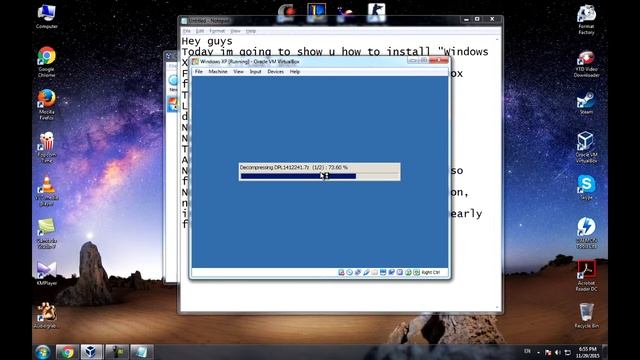The height and width of the screenshot is (360, 640).
Task: Click the display indicator in VirtualBox status bar
Action: [383, 272]
